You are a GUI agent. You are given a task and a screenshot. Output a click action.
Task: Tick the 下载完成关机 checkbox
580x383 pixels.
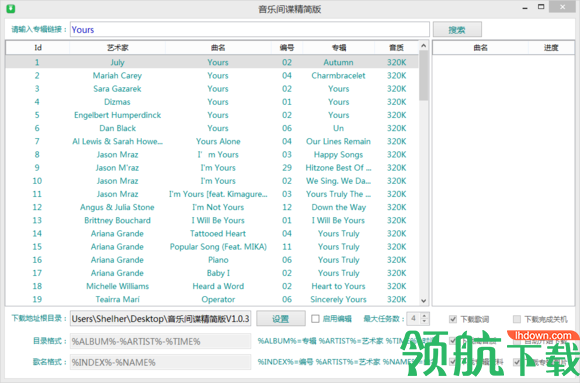coord(517,319)
